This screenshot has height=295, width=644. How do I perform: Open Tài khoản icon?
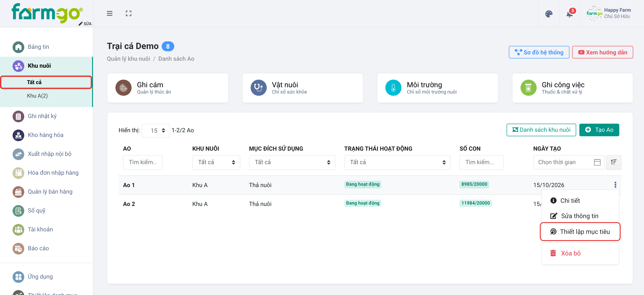click(18, 230)
